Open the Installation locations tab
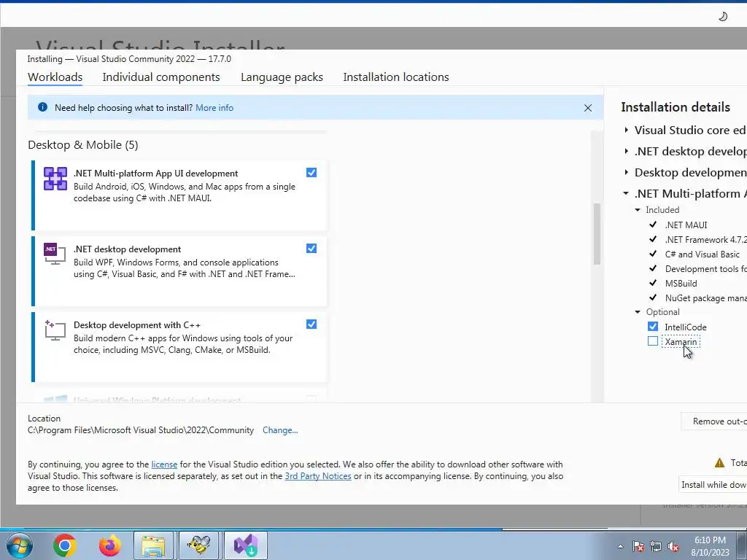Image resolution: width=747 pixels, height=560 pixels. tap(396, 77)
